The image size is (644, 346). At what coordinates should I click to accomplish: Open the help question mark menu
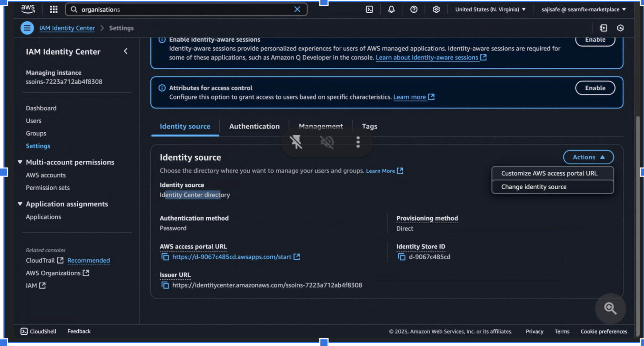pyautogui.click(x=414, y=9)
